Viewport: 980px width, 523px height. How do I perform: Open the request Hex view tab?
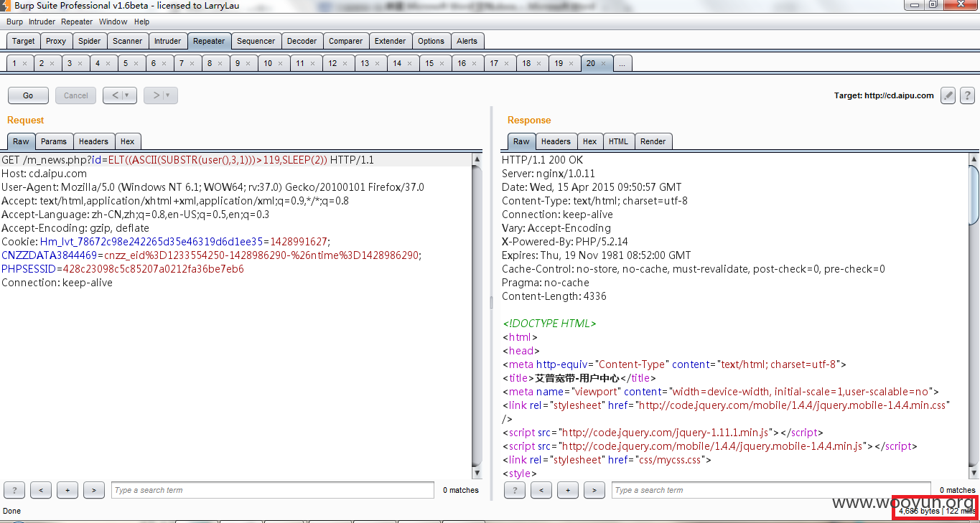pyautogui.click(x=127, y=141)
